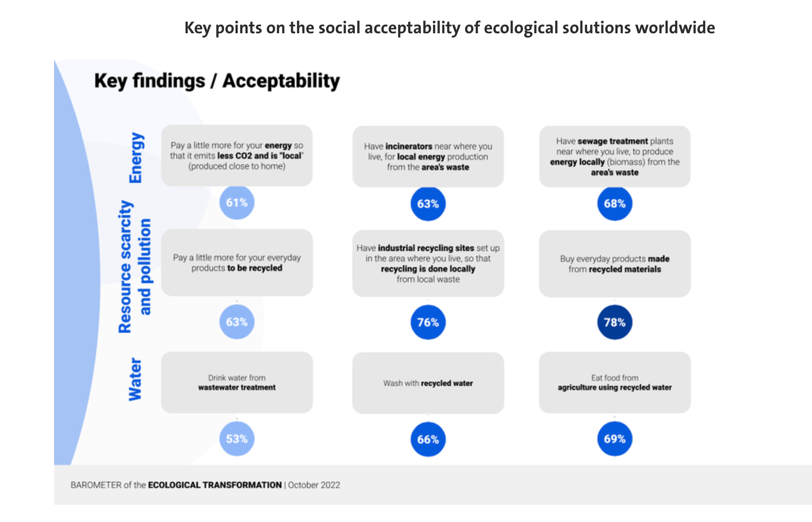
Task: Click the sewage treatment plants box
Action: click(x=615, y=156)
